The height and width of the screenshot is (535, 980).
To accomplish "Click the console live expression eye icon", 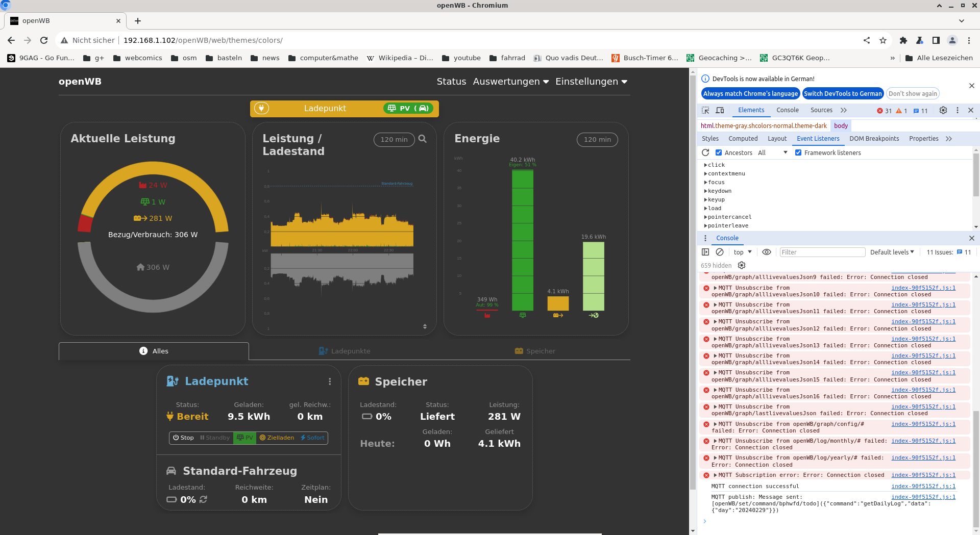I will coord(766,252).
